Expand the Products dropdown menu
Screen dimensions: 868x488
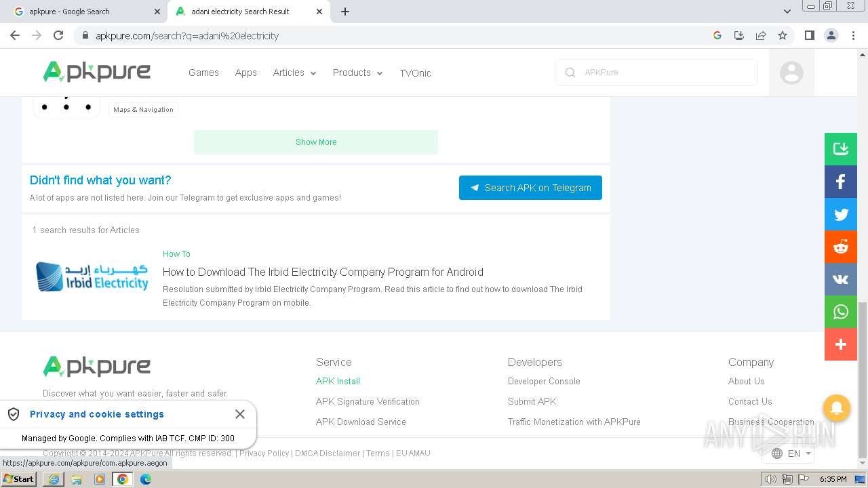357,73
